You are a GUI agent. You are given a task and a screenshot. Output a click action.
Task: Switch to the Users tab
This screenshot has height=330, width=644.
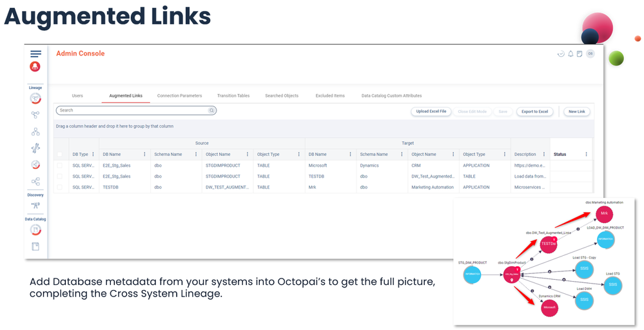[x=77, y=95]
